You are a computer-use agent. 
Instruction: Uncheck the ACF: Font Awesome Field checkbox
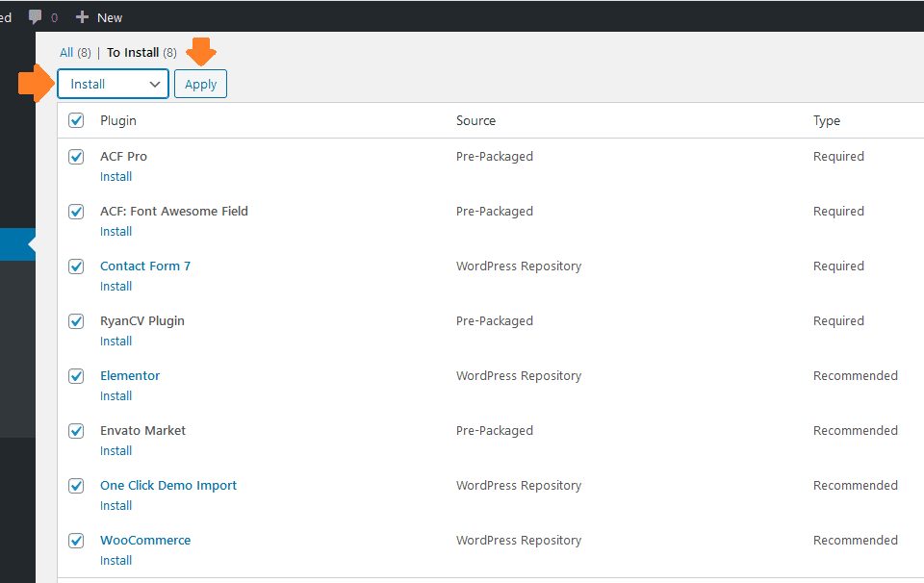76,212
